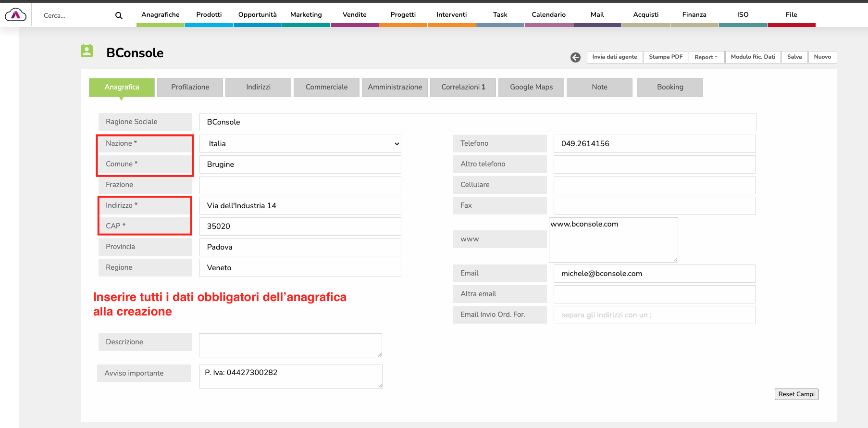Click the Invia dati agente button
868x428 pixels.
(614, 57)
